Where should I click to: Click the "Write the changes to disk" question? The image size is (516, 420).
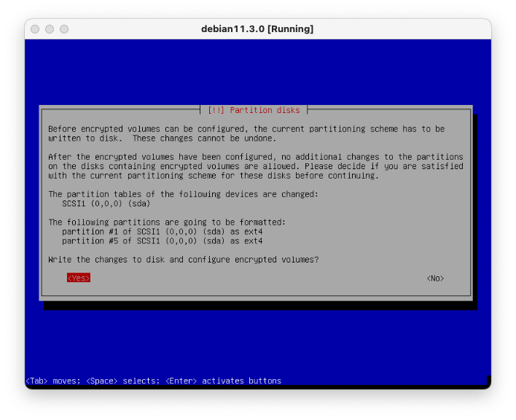pyautogui.click(x=183, y=260)
